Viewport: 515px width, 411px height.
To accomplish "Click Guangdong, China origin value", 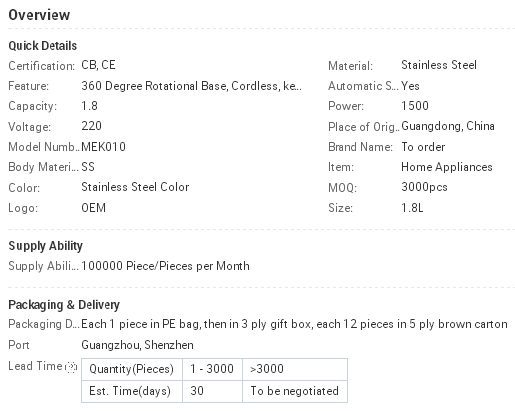I will (x=448, y=126).
